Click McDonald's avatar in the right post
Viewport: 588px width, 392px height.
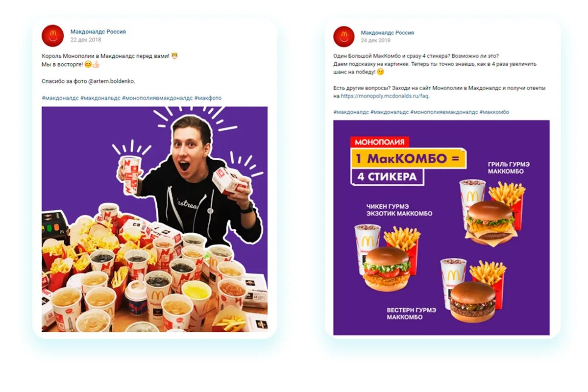click(344, 37)
